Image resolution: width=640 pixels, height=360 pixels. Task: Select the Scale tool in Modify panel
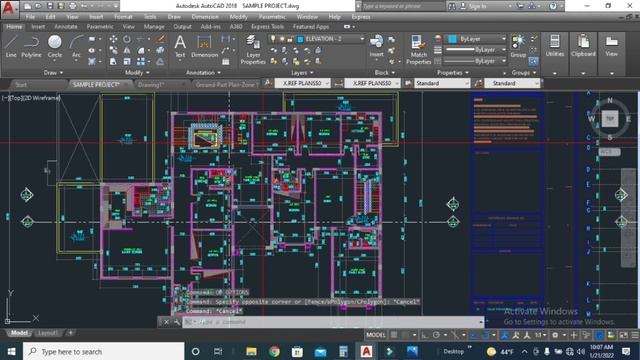[127, 62]
